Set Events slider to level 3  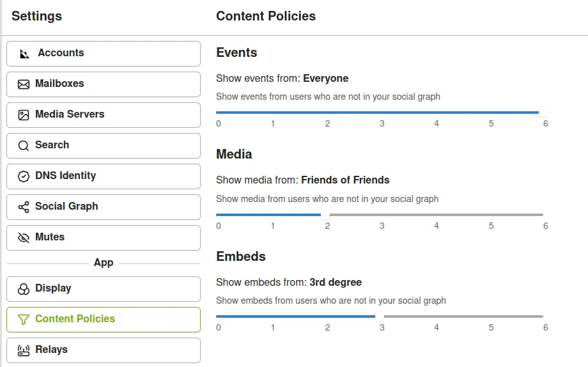380,112
